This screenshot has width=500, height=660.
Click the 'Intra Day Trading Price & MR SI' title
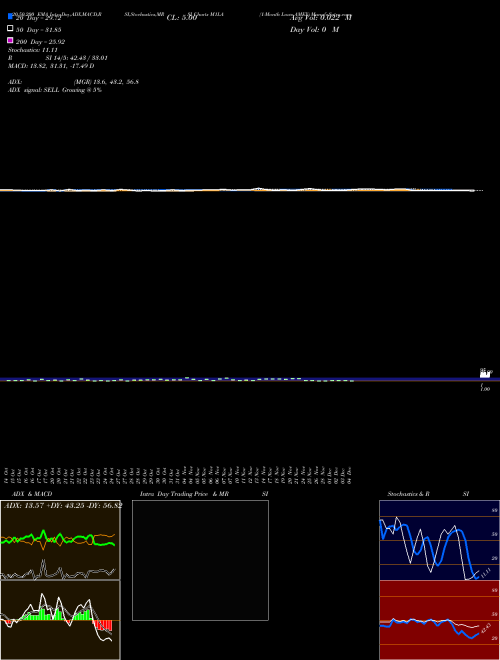coord(204,494)
